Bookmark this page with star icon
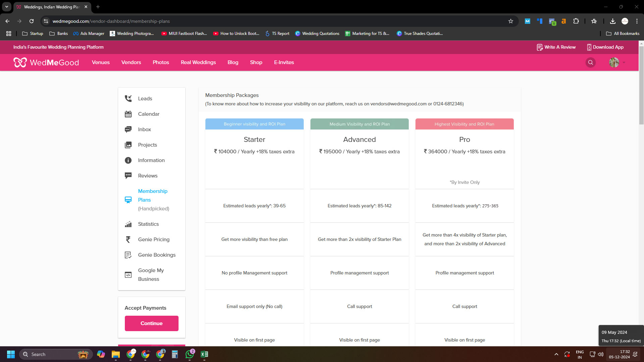644x362 pixels. [510, 21]
